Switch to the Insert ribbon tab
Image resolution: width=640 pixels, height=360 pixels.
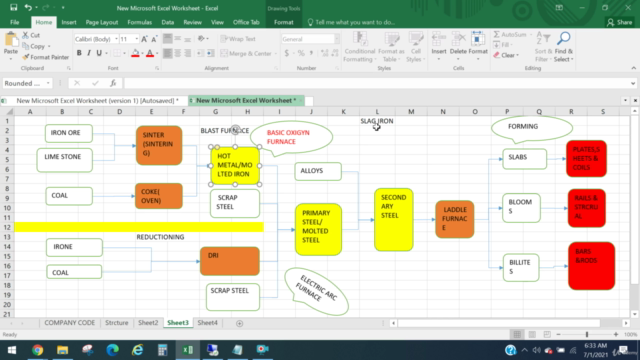69,22
